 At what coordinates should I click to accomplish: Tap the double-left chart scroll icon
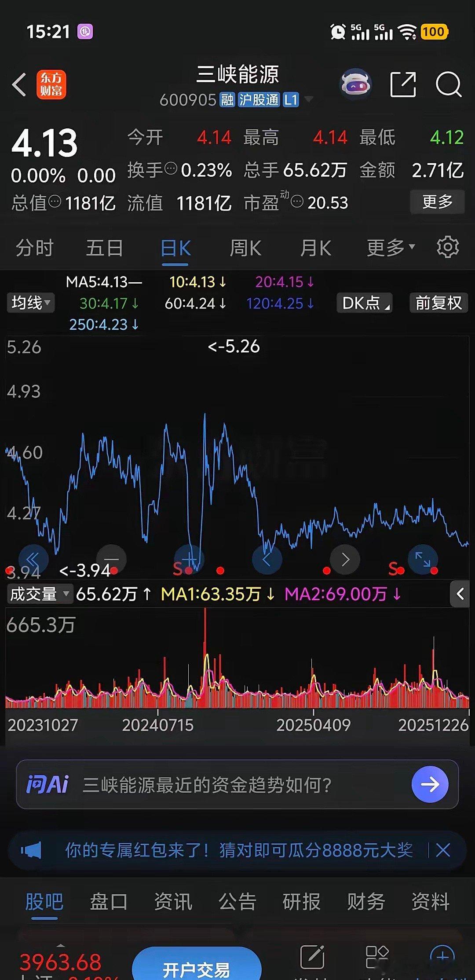pos(33,559)
